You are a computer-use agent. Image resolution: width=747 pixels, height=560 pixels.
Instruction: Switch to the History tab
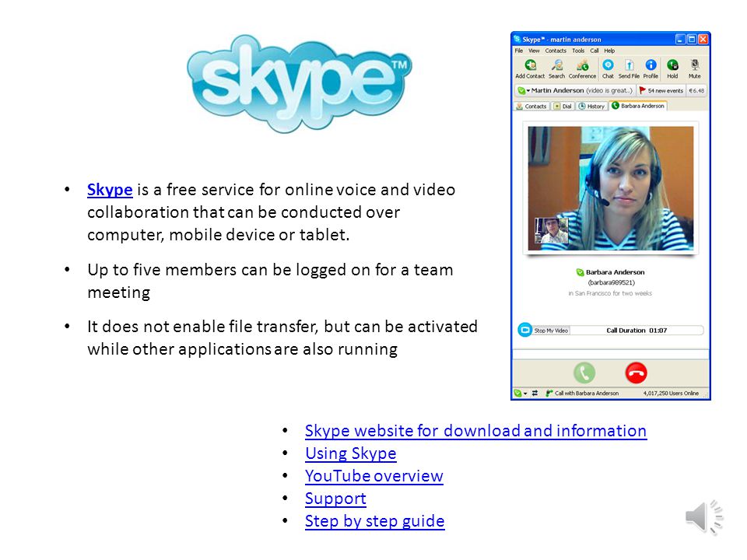click(x=591, y=107)
